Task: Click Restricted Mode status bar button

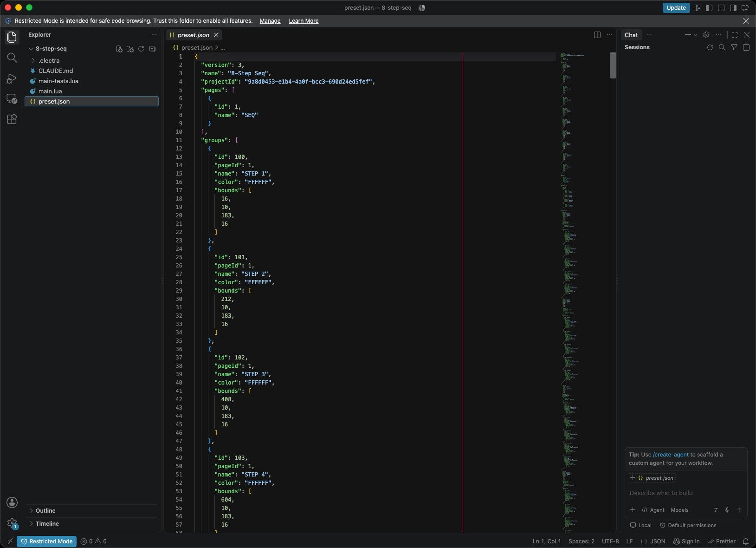Action: [47, 541]
